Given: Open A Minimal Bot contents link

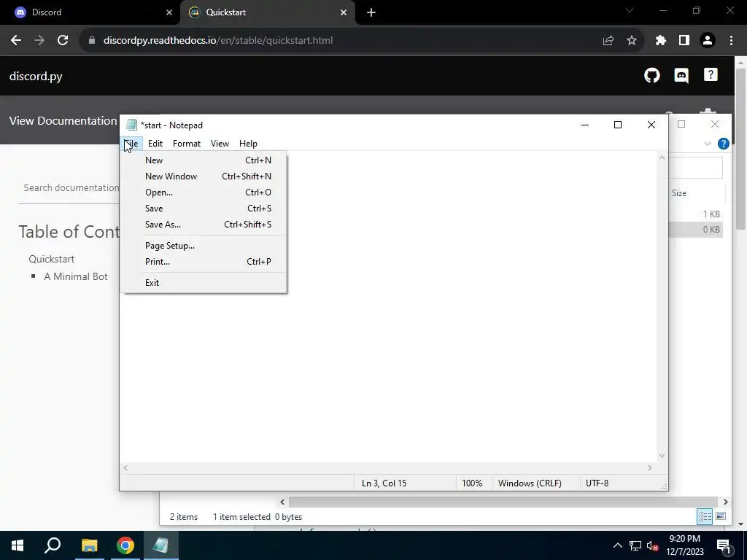Looking at the screenshot, I should 76,276.
